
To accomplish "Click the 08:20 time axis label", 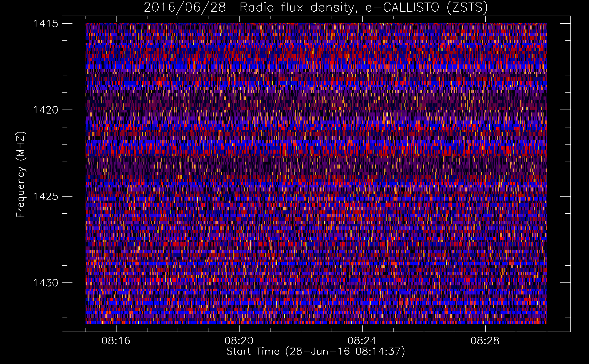I will click(x=239, y=341).
